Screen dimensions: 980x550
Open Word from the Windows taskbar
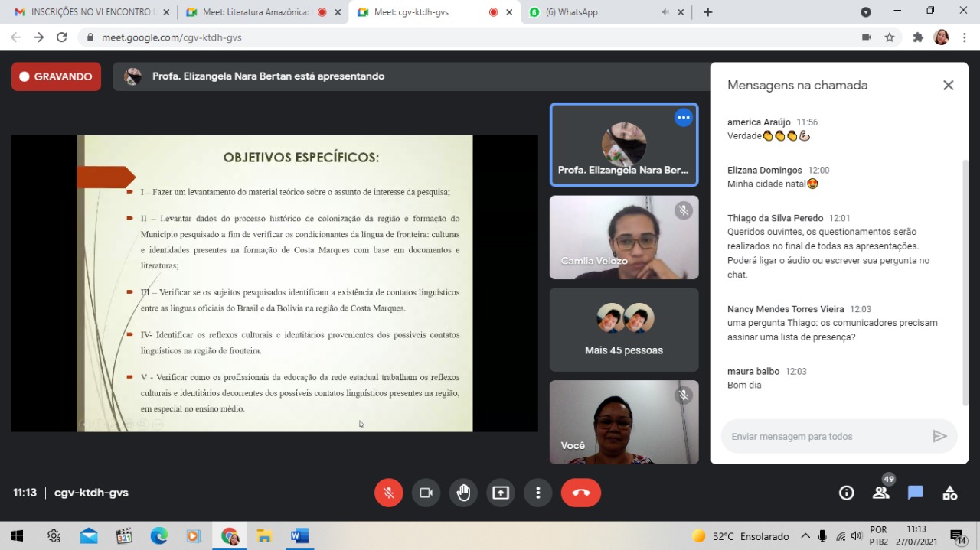299,536
